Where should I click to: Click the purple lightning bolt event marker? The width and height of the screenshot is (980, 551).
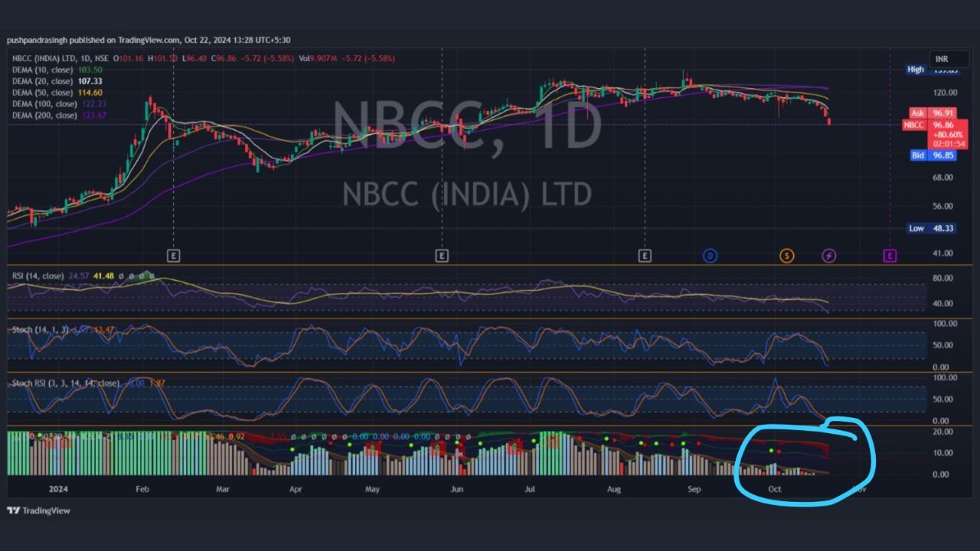click(828, 256)
